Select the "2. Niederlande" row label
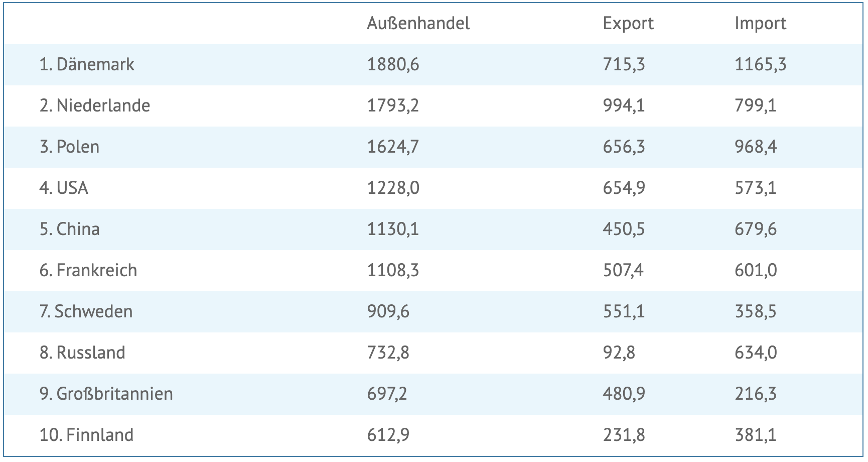 [95, 105]
